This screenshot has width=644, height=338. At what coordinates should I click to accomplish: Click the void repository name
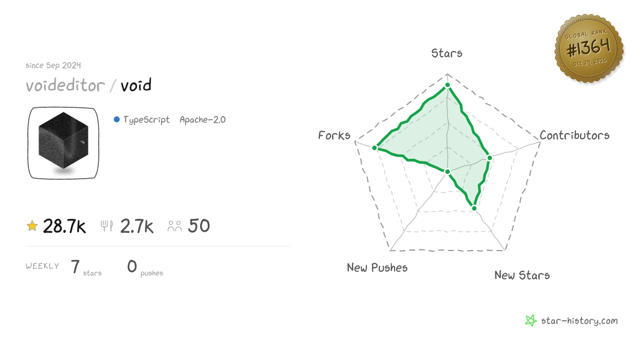click(136, 85)
